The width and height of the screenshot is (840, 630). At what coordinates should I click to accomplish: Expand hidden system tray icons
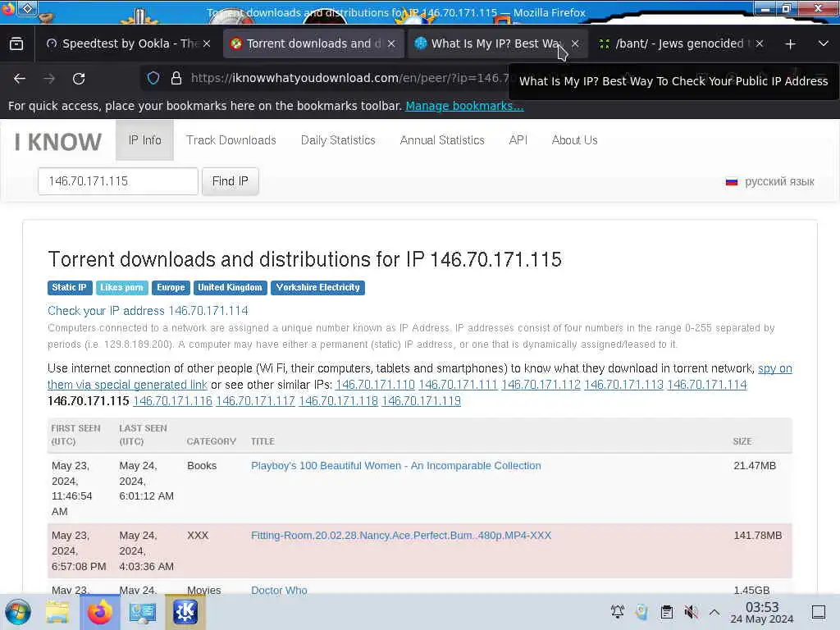click(x=714, y=612)
